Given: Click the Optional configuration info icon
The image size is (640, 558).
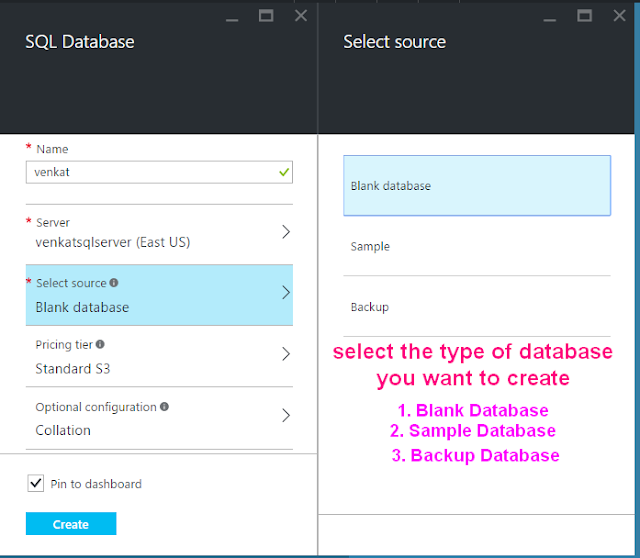Looking at the screenshot, I should click(x=164, y=407).
